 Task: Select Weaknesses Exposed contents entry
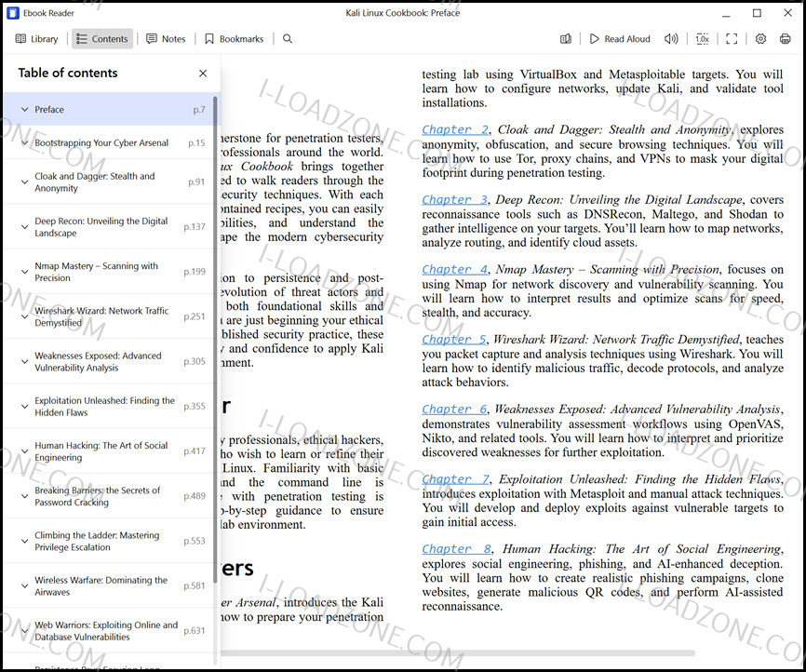[x=109, y=361]
